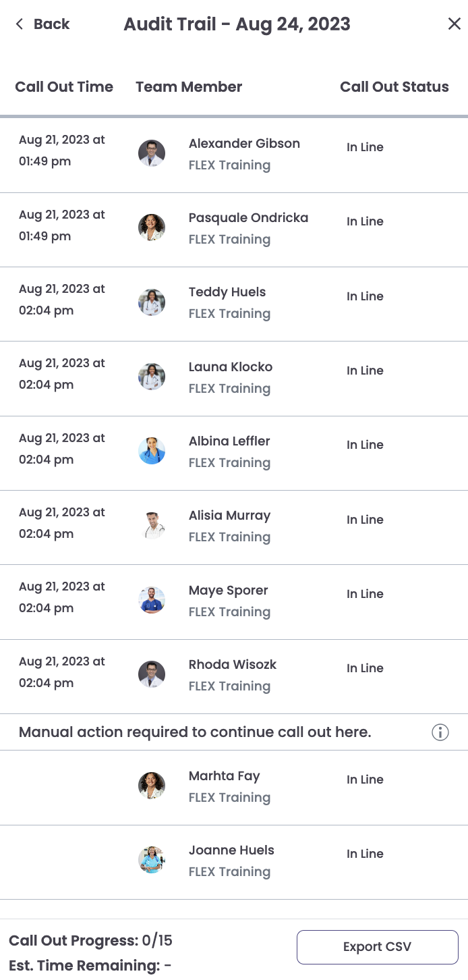Sort by Call Out Time column header
This screenshot has height=980, width=468.
click(64, 87)
